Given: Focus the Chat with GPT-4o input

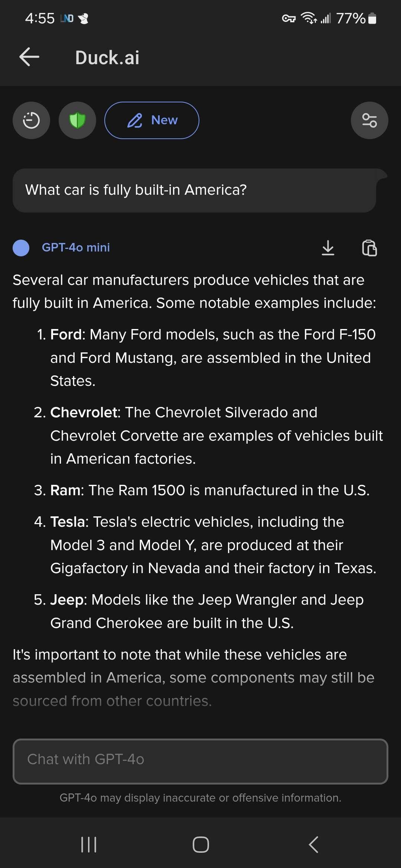Looking at the screenshot, I should (200, 761).
